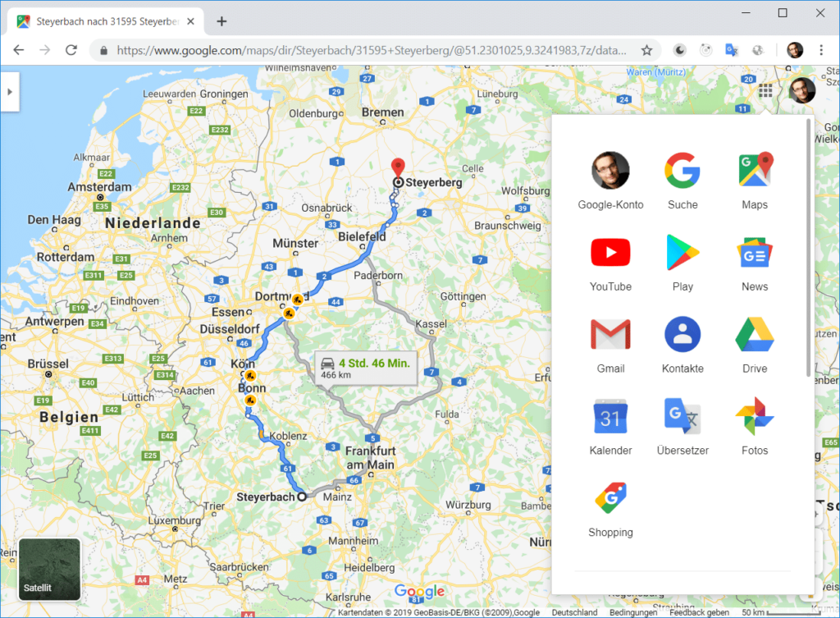
Task: Switch to the Steyerbach nach Steyerberg tab
Action: (107, 21)
